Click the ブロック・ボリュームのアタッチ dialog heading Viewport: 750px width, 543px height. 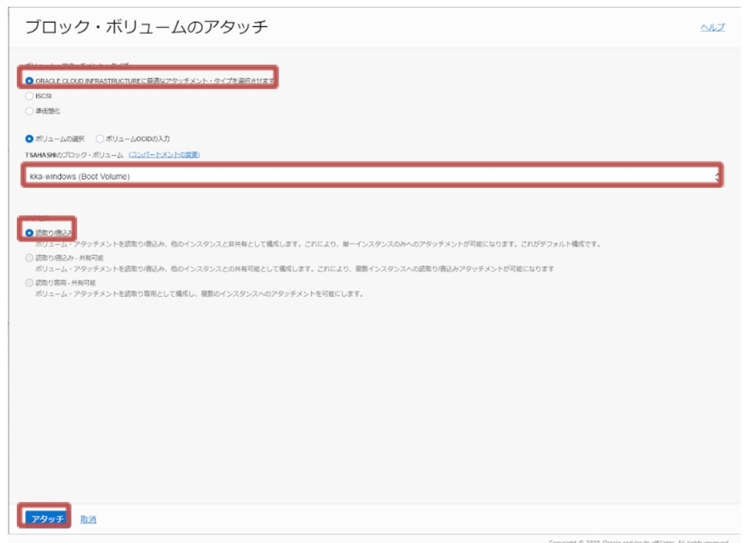point(146,24)
